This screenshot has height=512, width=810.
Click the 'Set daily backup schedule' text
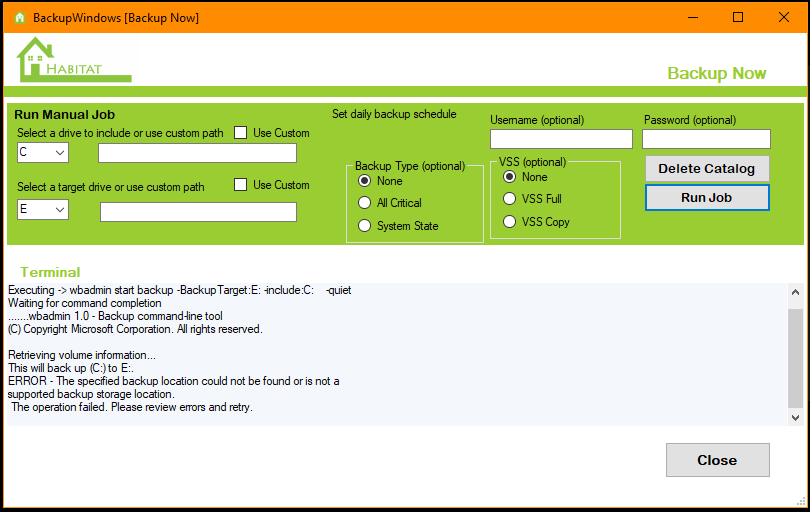coord(394,114)
